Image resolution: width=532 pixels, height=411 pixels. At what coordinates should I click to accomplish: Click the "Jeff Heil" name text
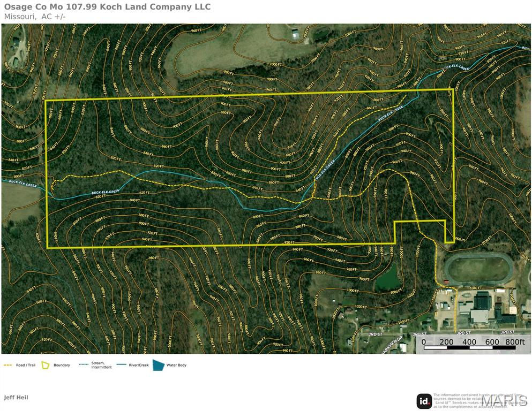[x=16, y=398]
